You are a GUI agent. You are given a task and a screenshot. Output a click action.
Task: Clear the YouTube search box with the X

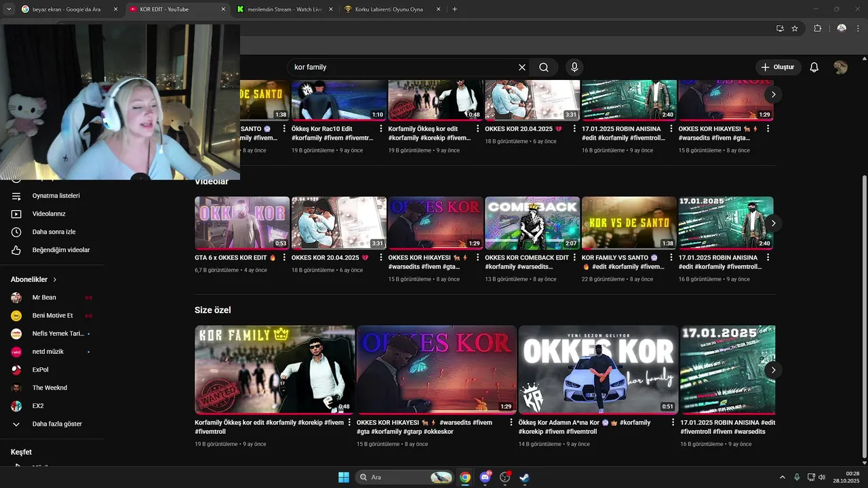pos(522,67)
